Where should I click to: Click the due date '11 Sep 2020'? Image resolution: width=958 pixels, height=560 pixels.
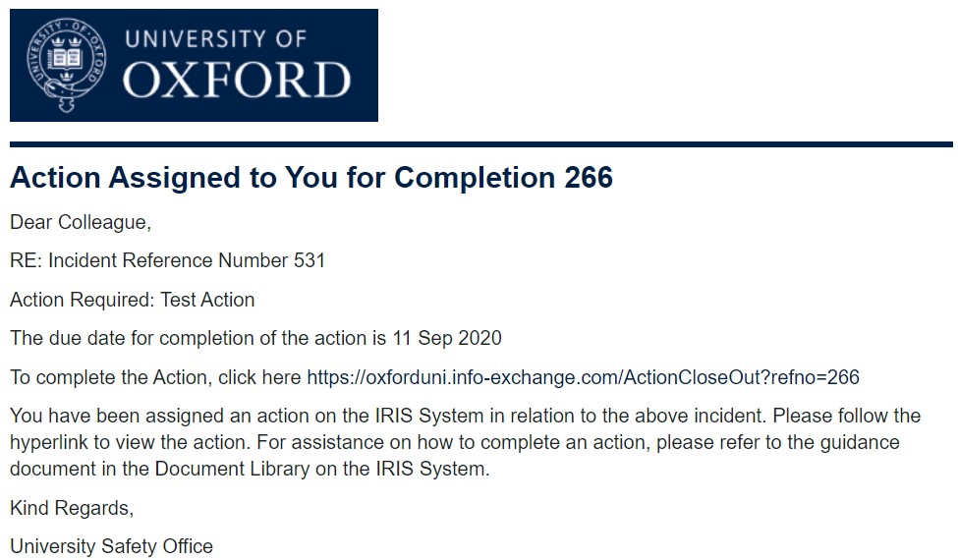447,338
